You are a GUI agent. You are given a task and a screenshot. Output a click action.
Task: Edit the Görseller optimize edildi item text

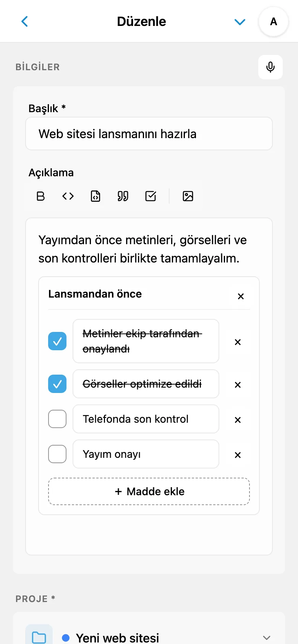pyautogui.click(x=146, y=384)
